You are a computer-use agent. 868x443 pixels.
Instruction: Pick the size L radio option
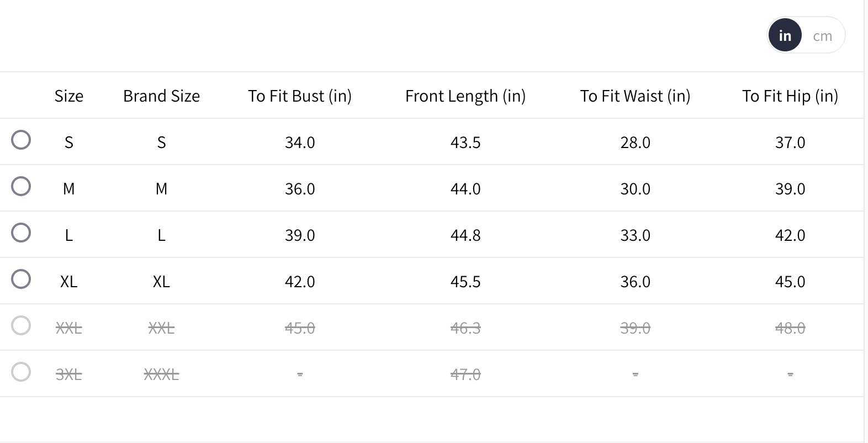pos(21,233)
